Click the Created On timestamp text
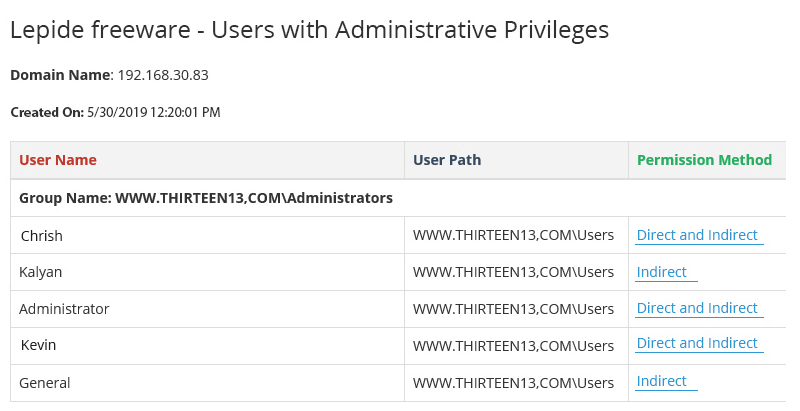 pos(154,112)
